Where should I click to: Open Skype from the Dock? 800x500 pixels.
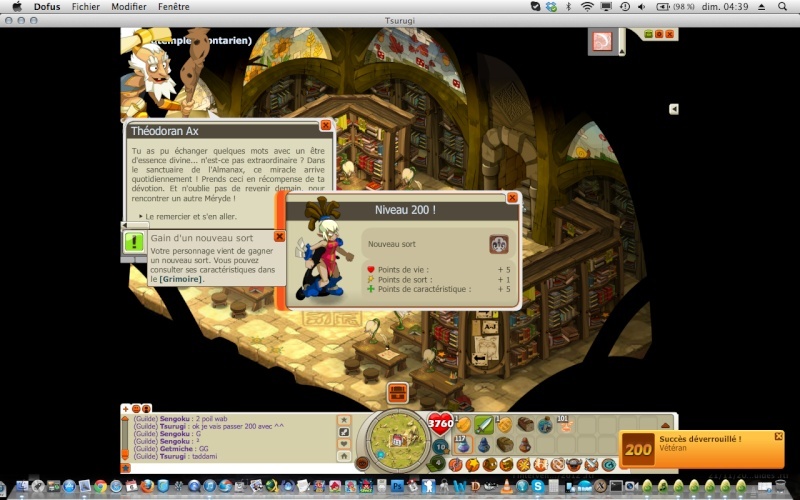point(537,486)
